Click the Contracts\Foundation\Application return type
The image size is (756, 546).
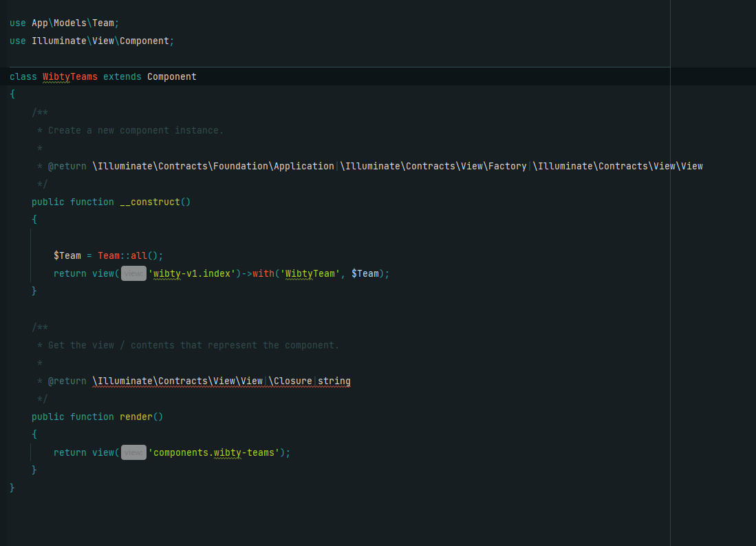click(213, 166)
